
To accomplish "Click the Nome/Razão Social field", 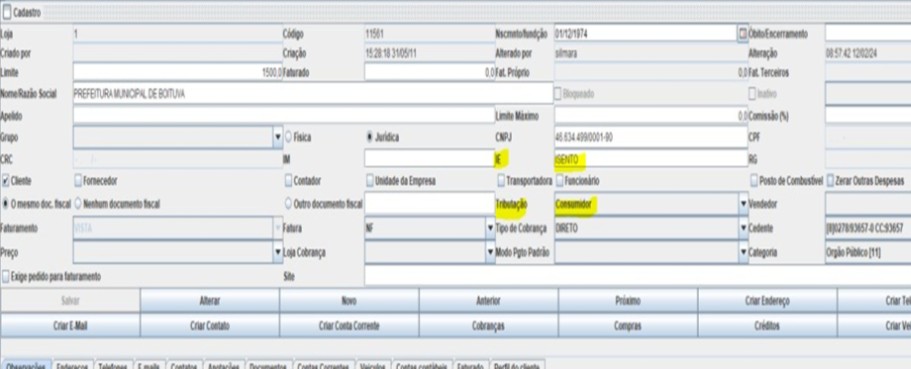I will 313,94.
